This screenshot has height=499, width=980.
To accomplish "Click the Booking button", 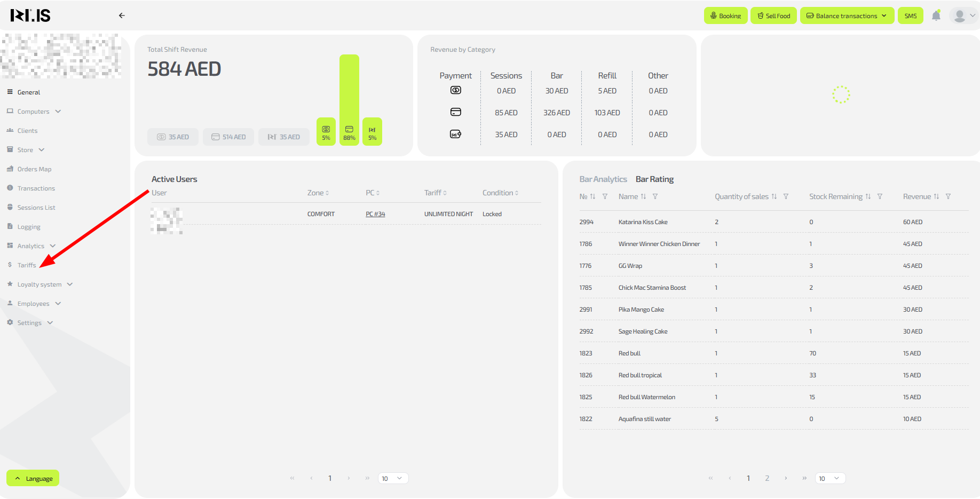I will click(x=725, y=16).
